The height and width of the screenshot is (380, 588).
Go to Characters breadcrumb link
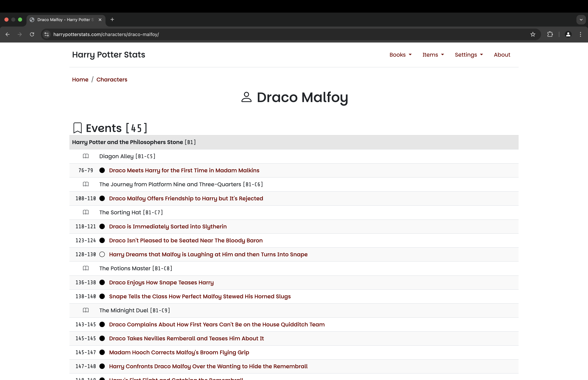pos(112,79)
